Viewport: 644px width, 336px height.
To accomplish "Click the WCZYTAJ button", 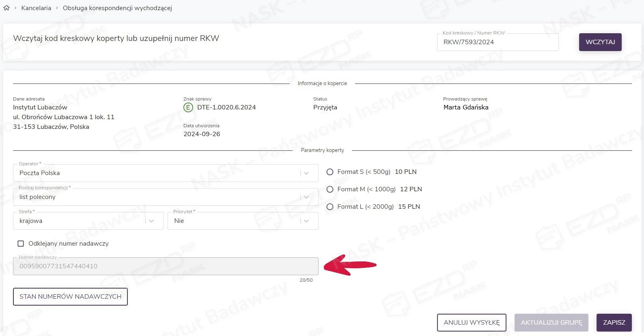I will click(x=600, y=42).
